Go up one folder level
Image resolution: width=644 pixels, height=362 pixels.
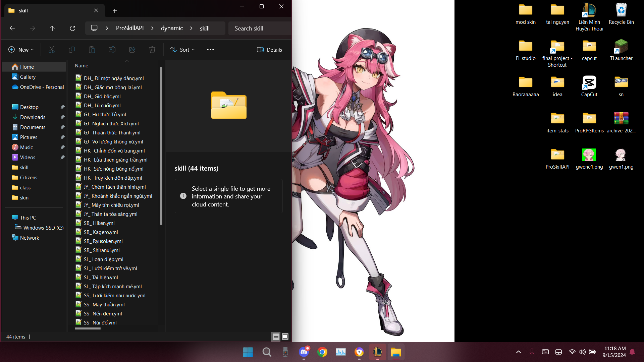(x=52, y=28)
